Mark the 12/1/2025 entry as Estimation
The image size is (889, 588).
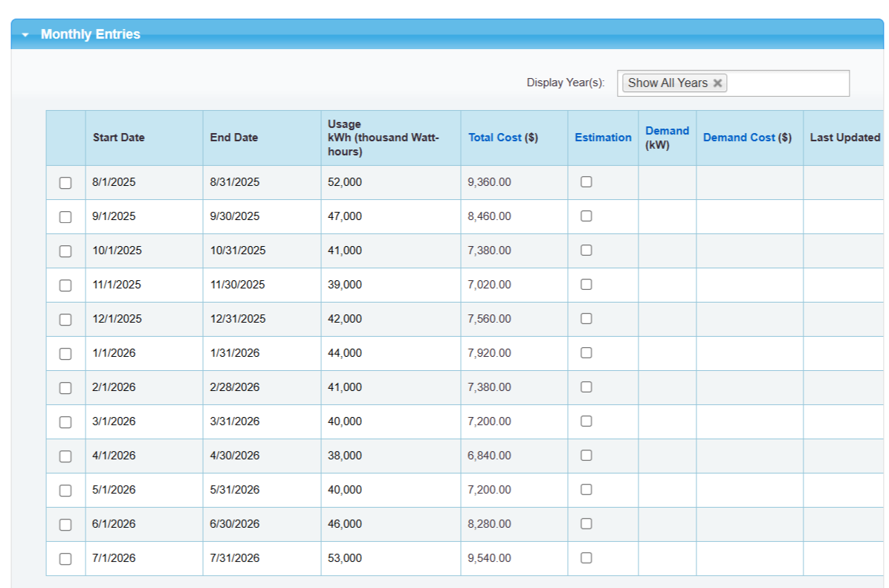[x=586, y=318]
